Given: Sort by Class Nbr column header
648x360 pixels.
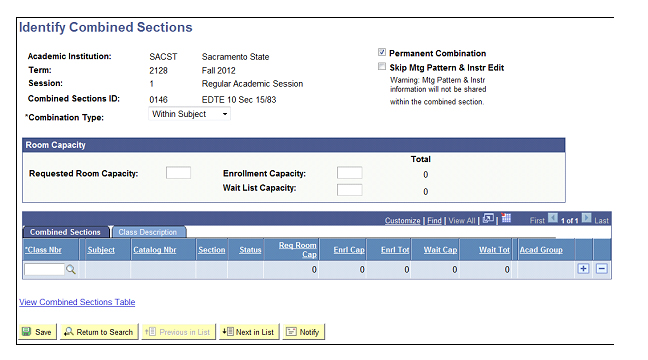Looking at the screenshot, I should [43, 250].
